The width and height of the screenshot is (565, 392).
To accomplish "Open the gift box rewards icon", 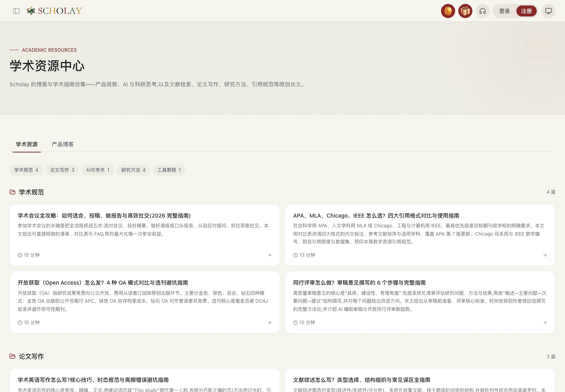I will [x=465, y=11].
